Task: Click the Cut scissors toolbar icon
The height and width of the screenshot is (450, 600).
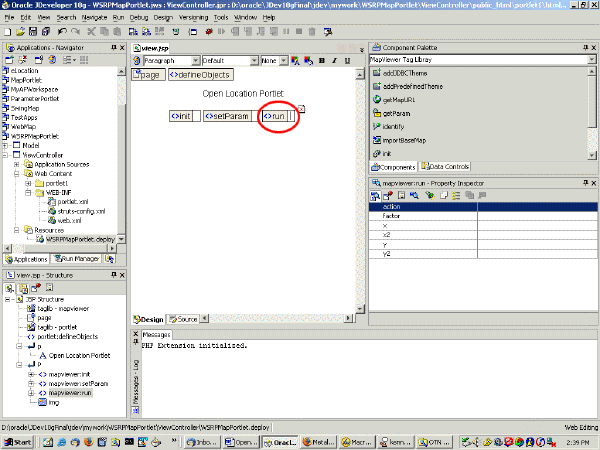Action: tap(91, 32)
